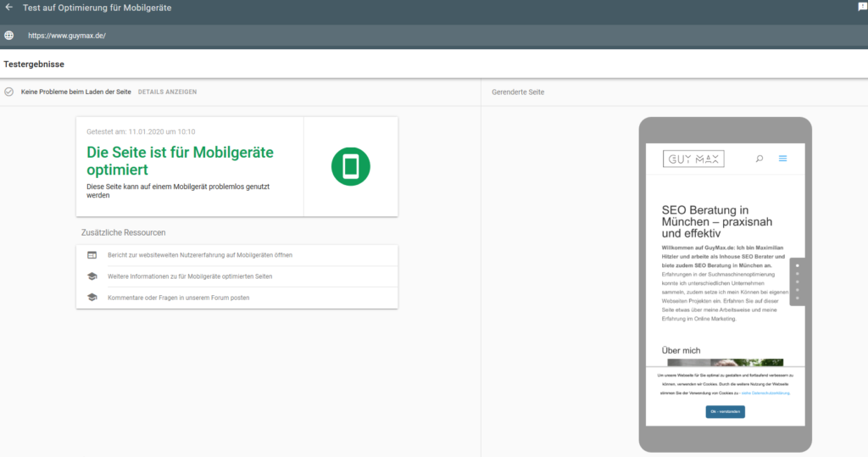Click the Testergebnisse heading

pos(34,64)
